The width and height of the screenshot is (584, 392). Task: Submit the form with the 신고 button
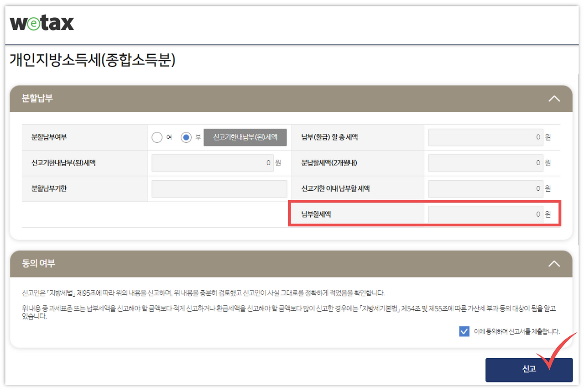[529, 370]
